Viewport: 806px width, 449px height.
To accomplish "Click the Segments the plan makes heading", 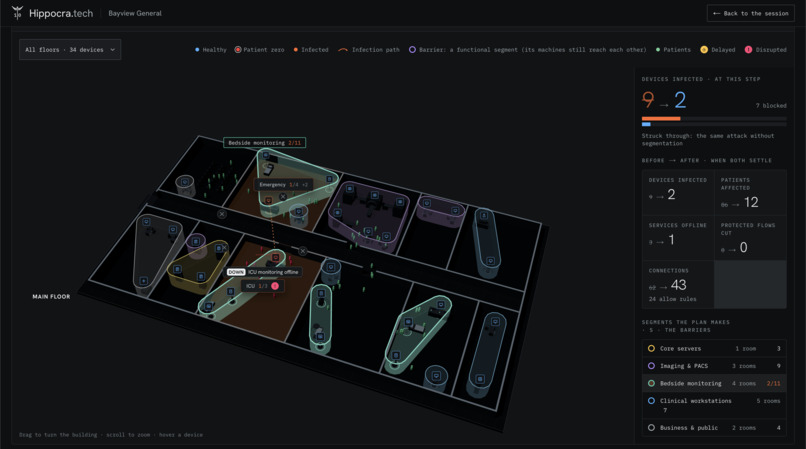I will tap(686, 326).
